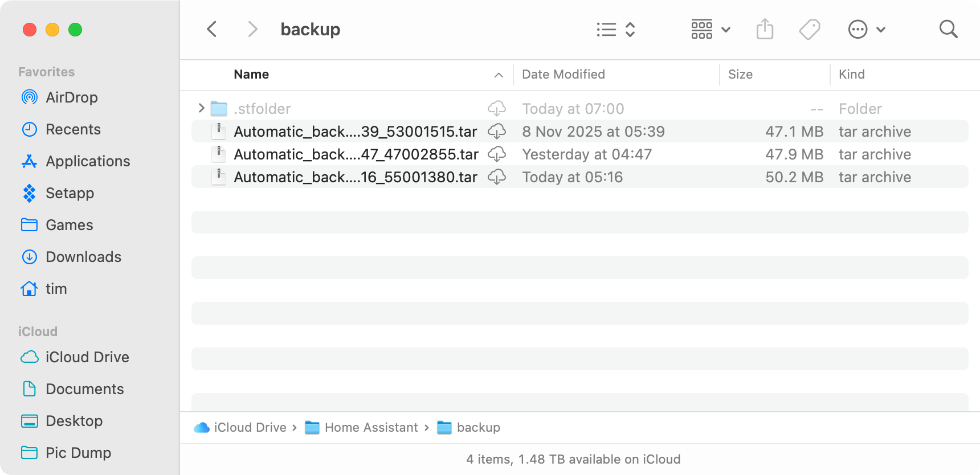Click Home Assistant in the path bar
The height and width of the screenshot is (475, 980).
coord(371,428)
